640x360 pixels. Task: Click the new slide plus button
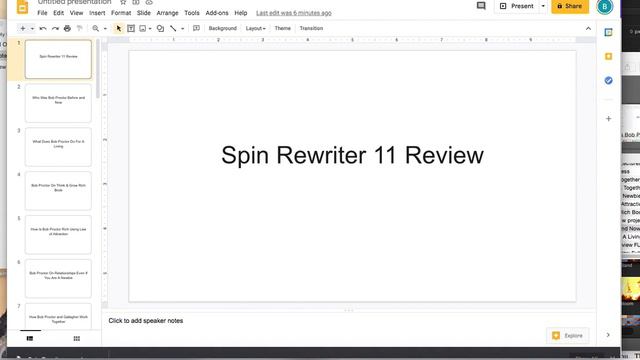23,29
